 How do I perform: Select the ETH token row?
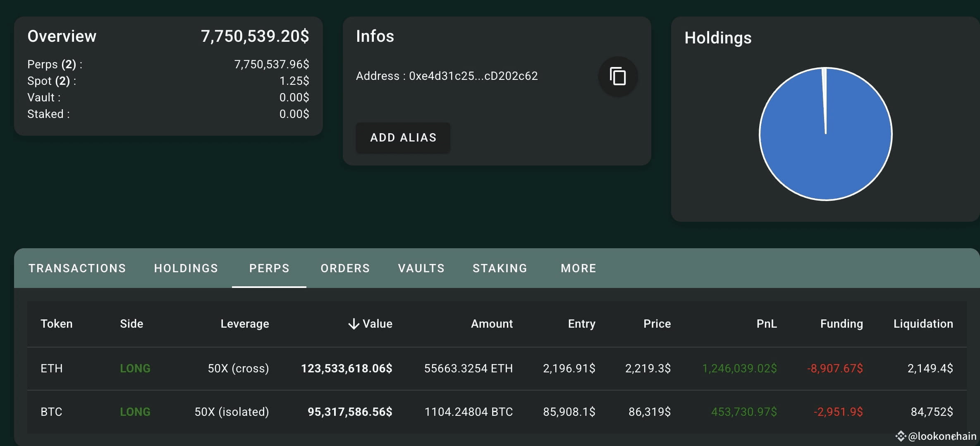pos(497,368)
